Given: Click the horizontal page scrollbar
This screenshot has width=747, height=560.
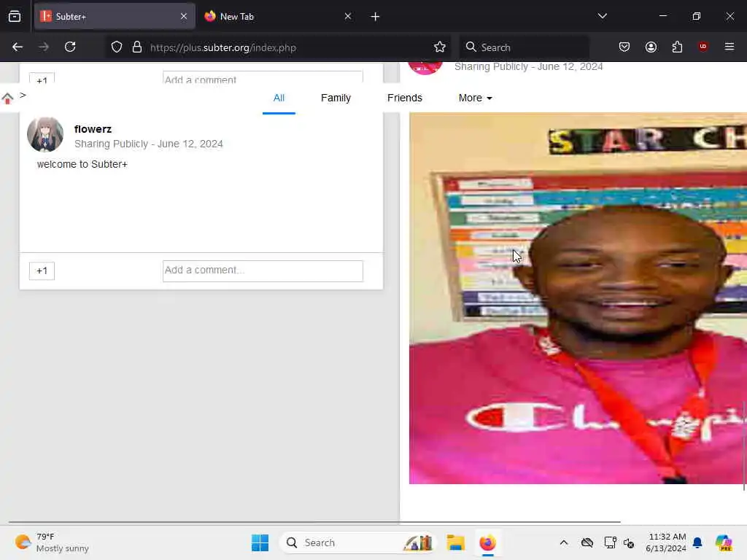Looking at the screenshot, I should coord(314,522).
